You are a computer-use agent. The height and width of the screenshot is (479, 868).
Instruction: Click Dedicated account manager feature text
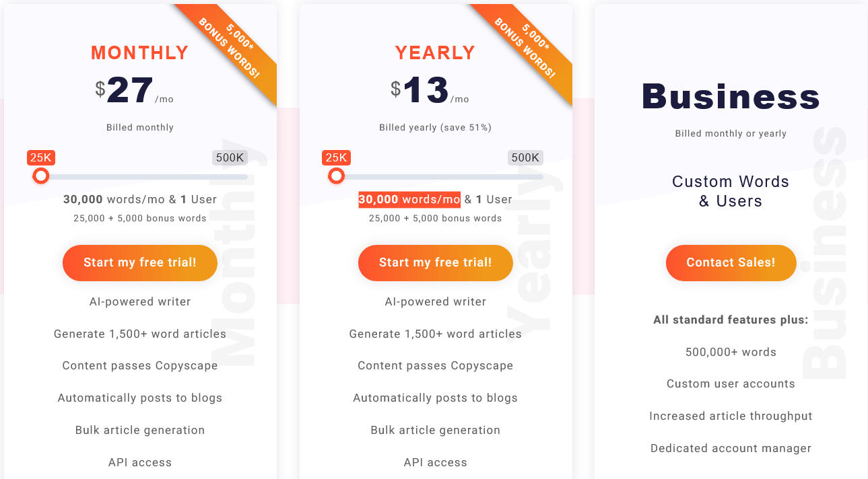point(731,449)
